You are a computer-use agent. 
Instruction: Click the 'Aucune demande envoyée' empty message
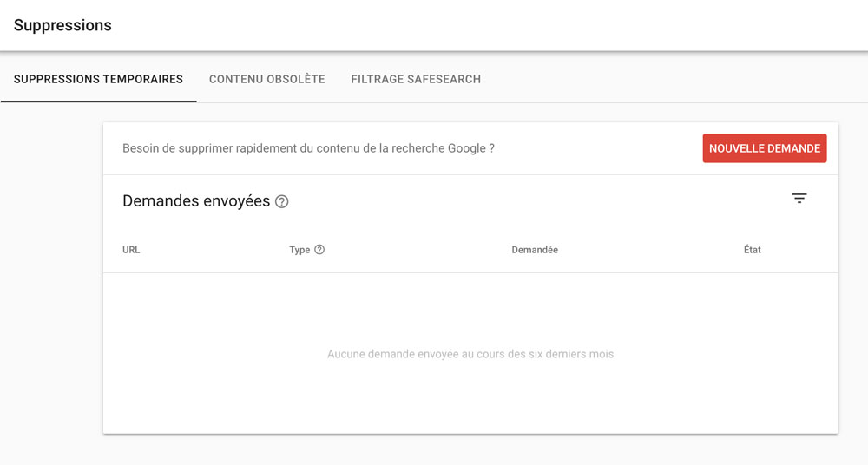470,354
